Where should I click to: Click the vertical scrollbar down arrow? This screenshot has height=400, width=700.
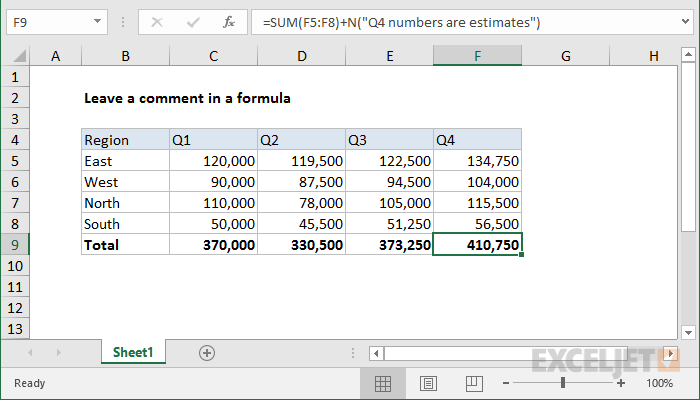click(688, 333)
